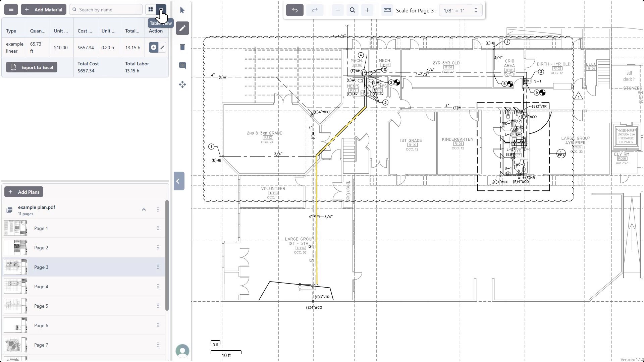Viewport: 644px width, 362px height.
Task: Open the user profile avatar
Action: 182,351
